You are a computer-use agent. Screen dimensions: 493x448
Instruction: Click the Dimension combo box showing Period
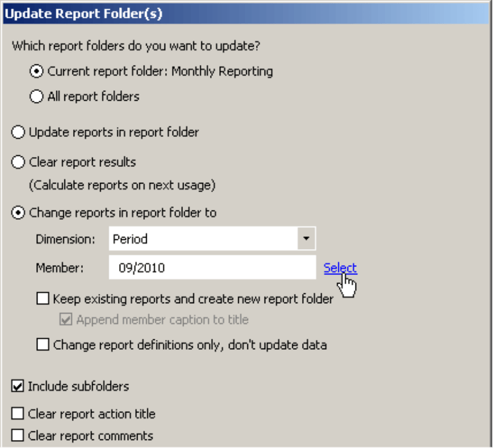(x=212, y=239)
